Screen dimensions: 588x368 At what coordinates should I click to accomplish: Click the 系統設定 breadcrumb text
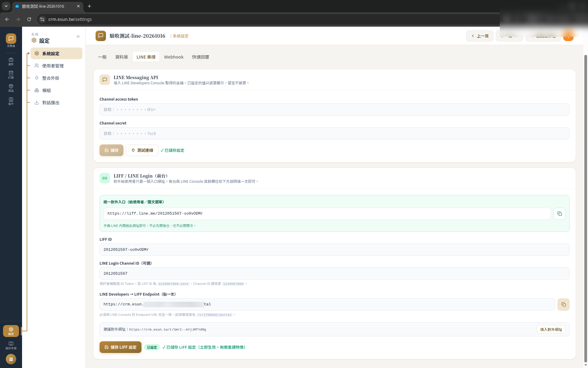181,36
